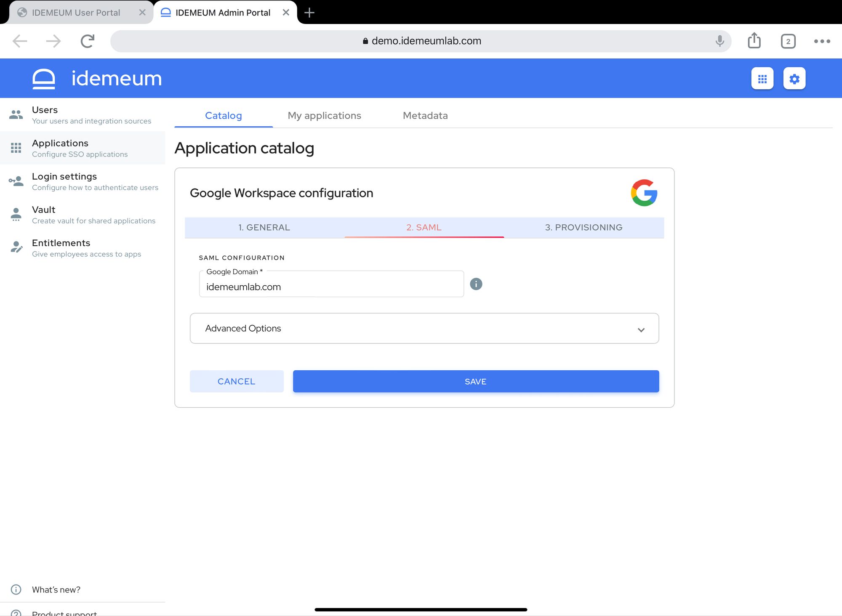Expand the Advanced Options panel
Viewport: 842px width, 616px height.
pos(424,328)
